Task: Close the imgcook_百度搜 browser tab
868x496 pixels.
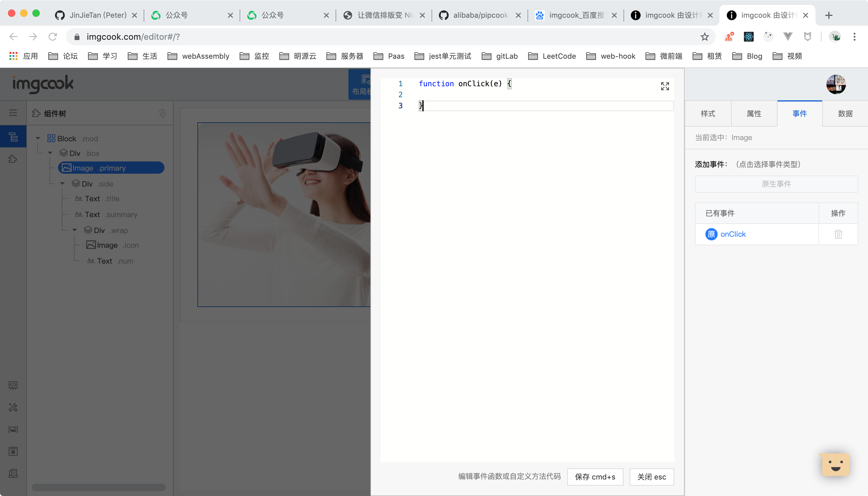Action: coord(614,15)
